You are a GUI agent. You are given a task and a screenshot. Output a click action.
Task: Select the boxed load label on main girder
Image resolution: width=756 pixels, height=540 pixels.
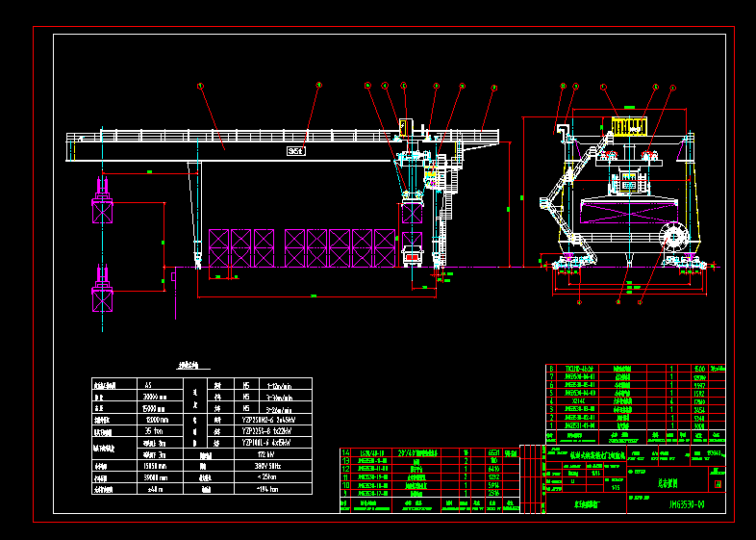[296, 151]
